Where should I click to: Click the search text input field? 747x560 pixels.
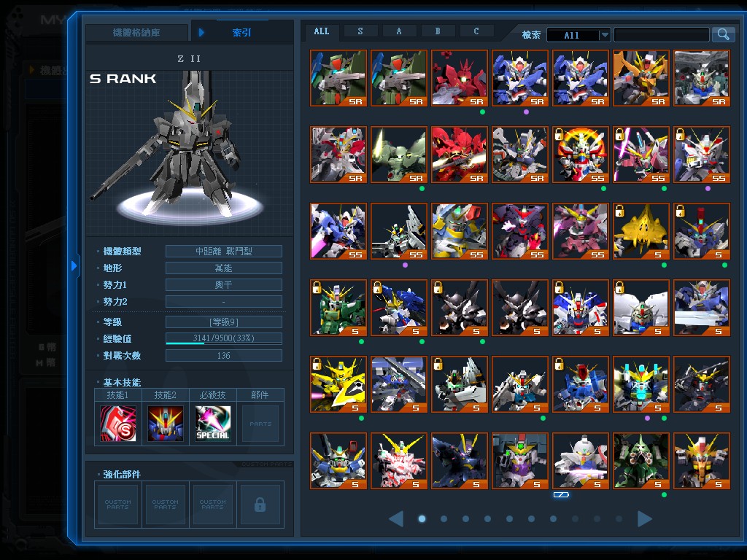coord(661,34)
